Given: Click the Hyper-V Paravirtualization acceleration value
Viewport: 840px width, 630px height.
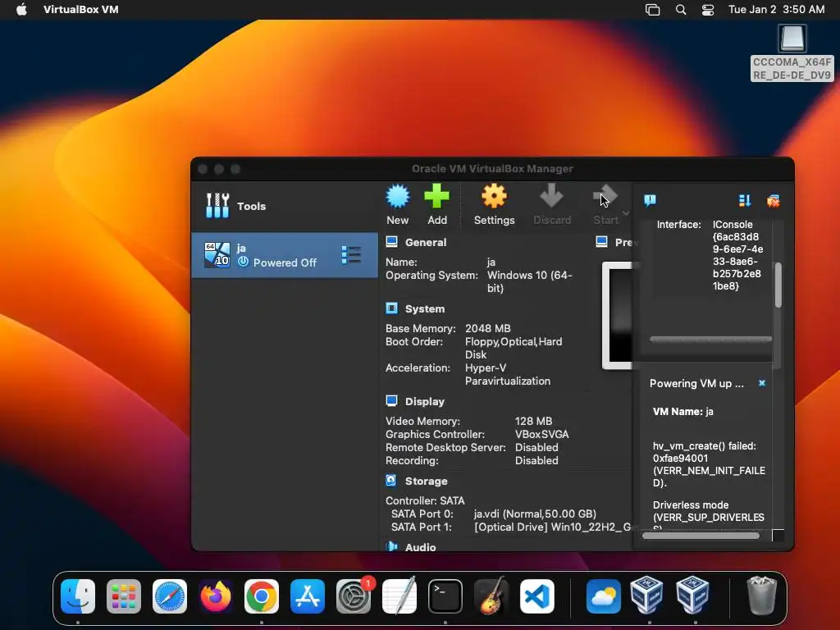Looking at the screenshot, I should click(507, 374).
